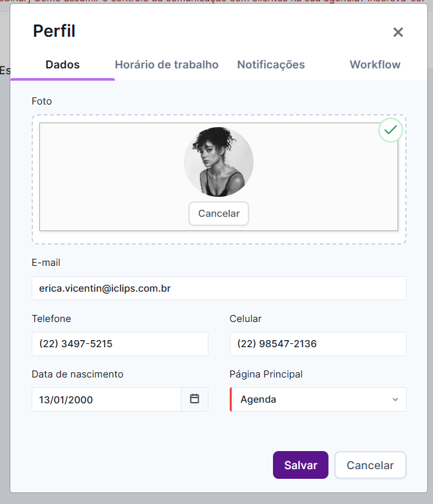The image size is (433, 504).
Task: Go to the Workflow tab
Action: point(375,65)
